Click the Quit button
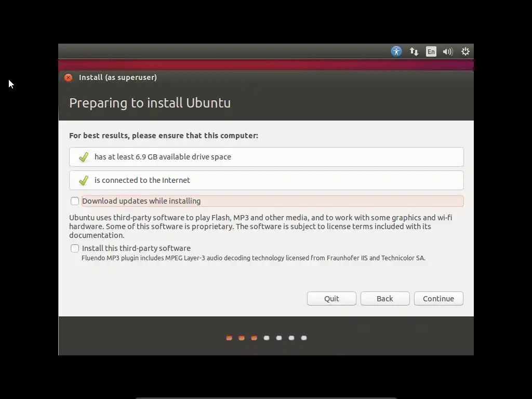 point(331,299)
